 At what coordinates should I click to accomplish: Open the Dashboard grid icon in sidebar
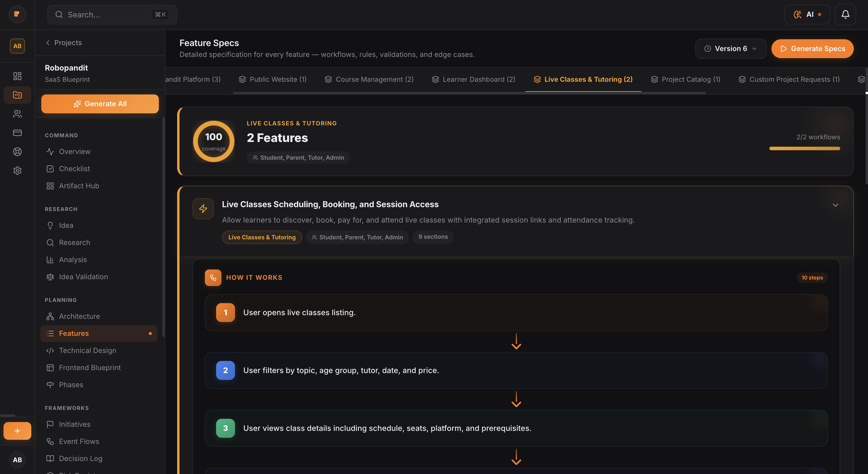17,76
